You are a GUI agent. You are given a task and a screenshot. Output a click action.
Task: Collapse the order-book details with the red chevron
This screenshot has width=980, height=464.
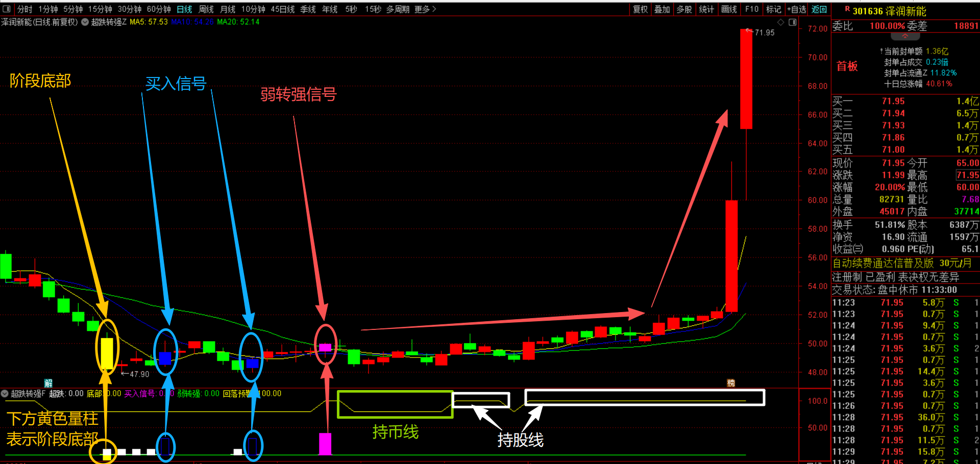click(x=905, y=36)
